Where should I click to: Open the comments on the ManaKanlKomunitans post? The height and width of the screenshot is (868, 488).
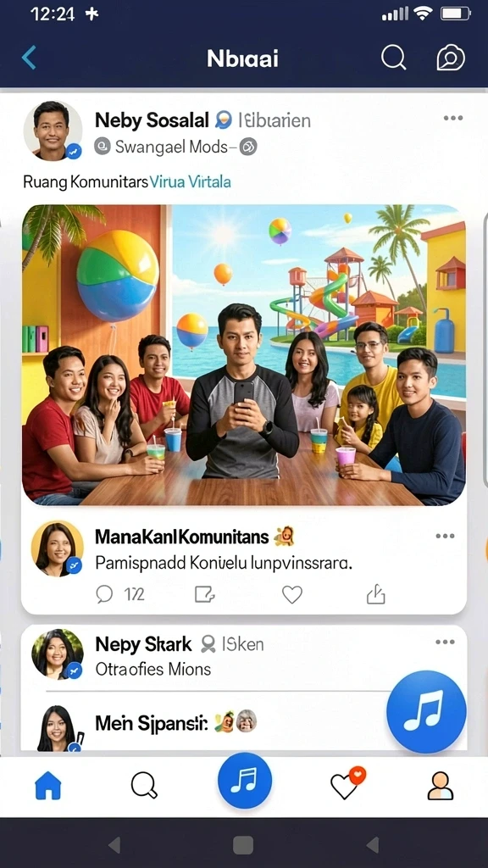click(120, 594)
